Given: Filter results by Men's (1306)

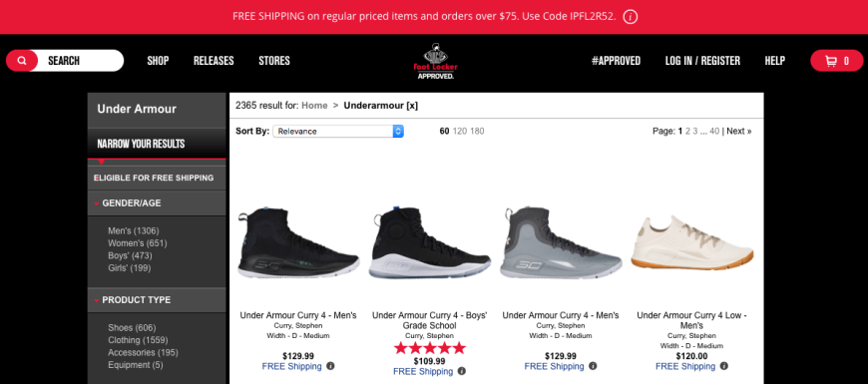Looking at the screenshot, I should point(134,230).
